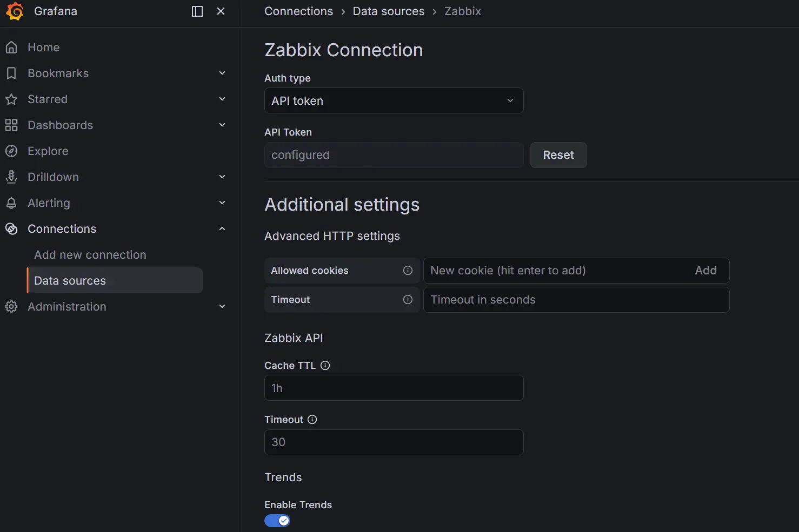Expand the Administration section chevron
The height and width of the screenshot is (532, 799).
pyautogui.click(x=222, y=306)
